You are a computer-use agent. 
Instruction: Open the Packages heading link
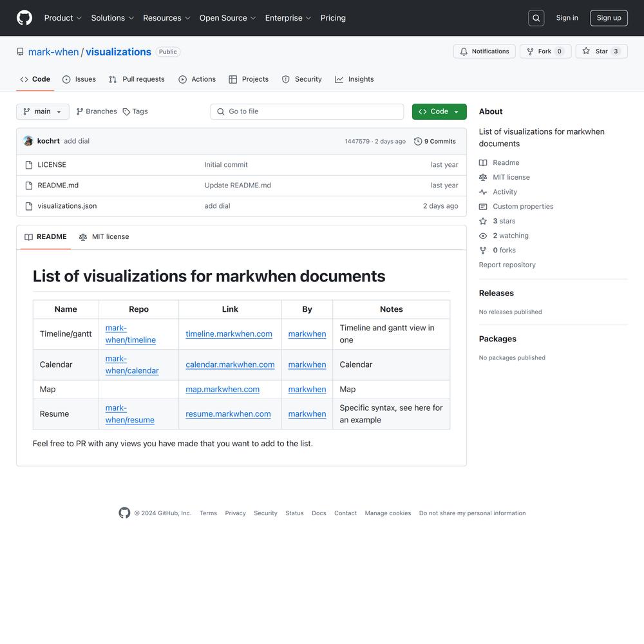pyautogui.click(x=497, y=339)
